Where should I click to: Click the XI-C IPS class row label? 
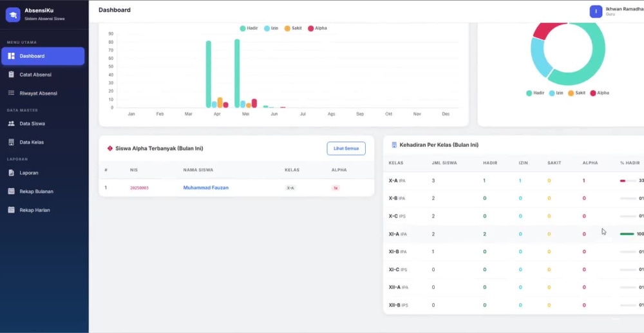397,270
